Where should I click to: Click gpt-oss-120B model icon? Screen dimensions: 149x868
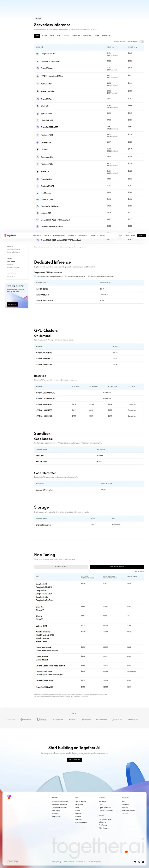click(38, 114)
